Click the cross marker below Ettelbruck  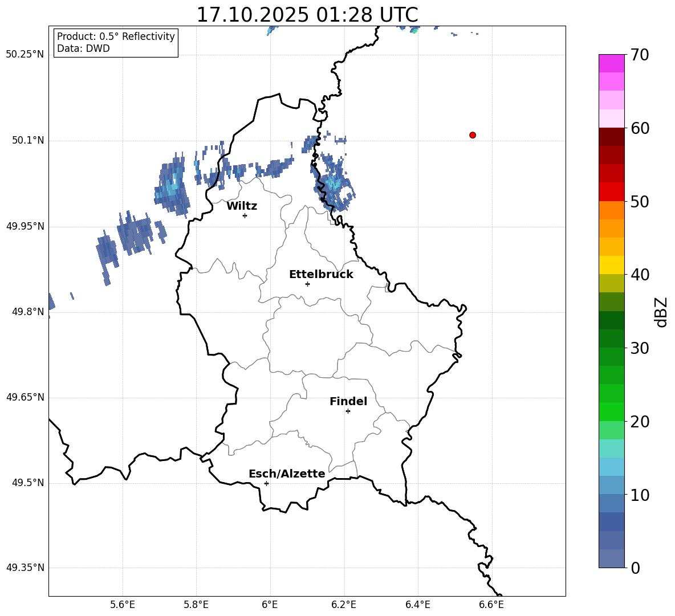[x=307, y=284]
